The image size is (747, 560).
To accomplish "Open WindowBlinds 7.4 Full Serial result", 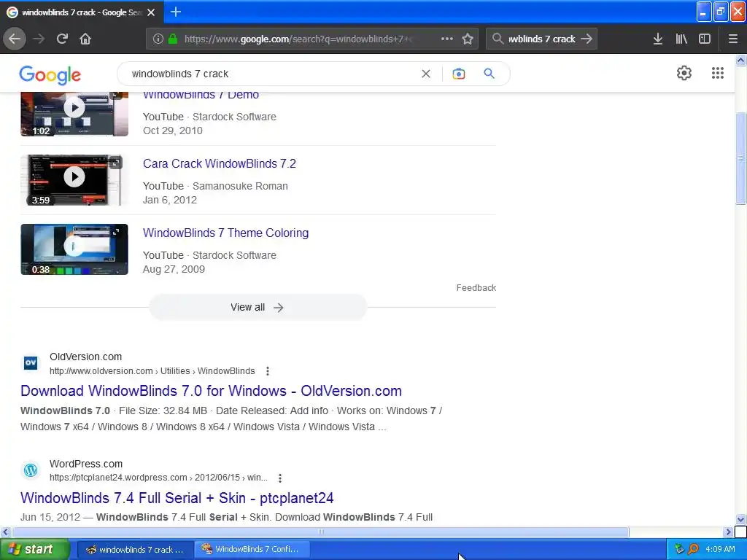I will click(177, 498).
